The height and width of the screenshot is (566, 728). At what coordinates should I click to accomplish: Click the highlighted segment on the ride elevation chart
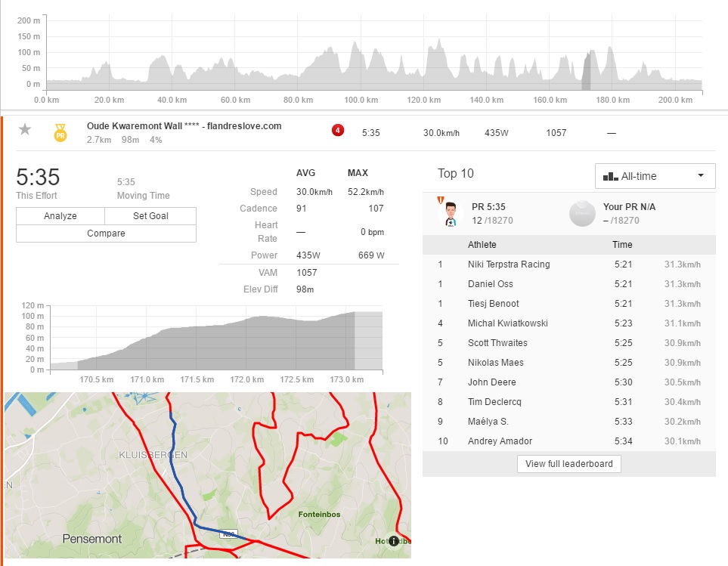click(x=586, y=72)
